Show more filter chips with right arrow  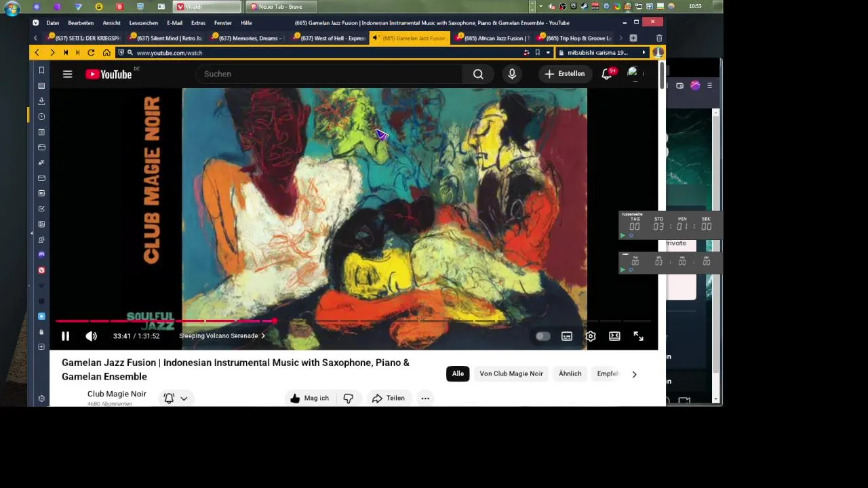(634, 374)
